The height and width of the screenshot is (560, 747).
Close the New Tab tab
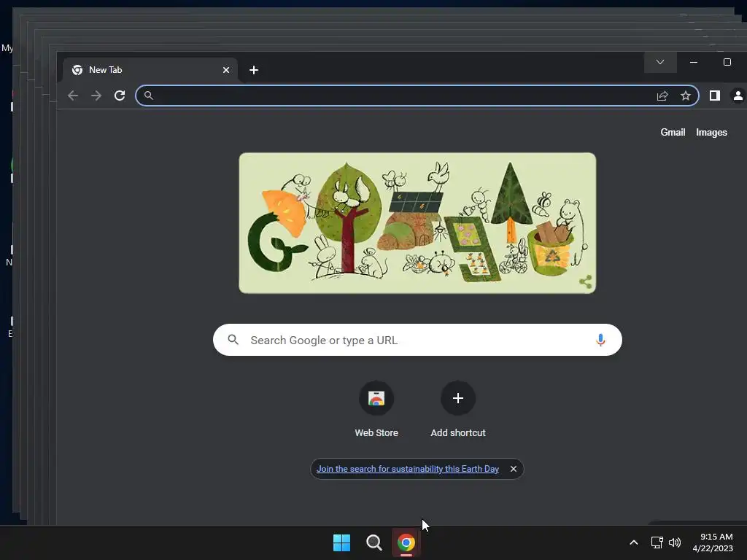(x=226, y=70)
